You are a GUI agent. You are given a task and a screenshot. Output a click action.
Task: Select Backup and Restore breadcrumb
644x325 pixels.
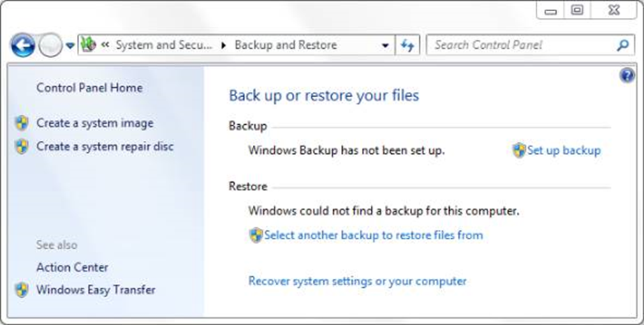[286, 45]
